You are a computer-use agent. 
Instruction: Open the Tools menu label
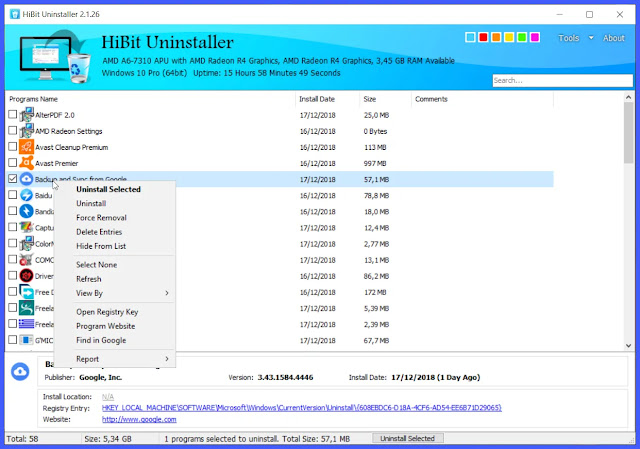(x=569, y=38)
